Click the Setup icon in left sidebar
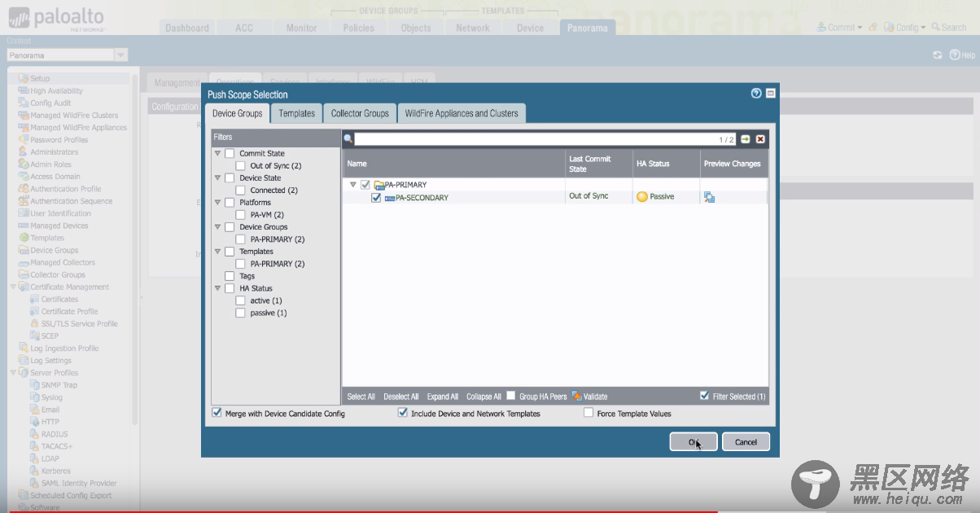This screenshot has width=980, height=513. click(24, 79)
